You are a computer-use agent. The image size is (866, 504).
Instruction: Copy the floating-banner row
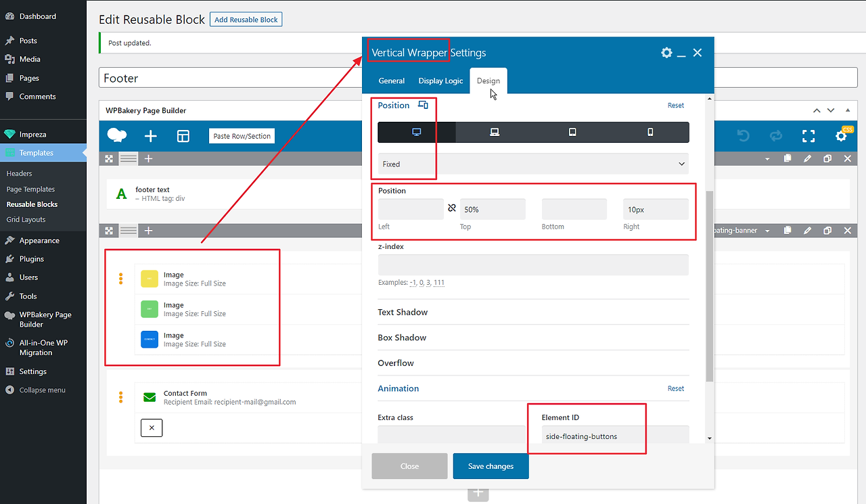788,231
